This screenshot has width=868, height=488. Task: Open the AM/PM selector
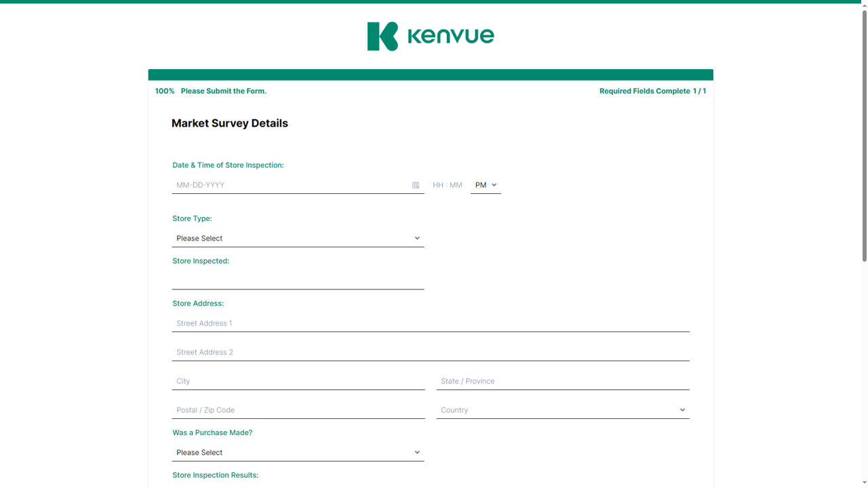(486, 184)
